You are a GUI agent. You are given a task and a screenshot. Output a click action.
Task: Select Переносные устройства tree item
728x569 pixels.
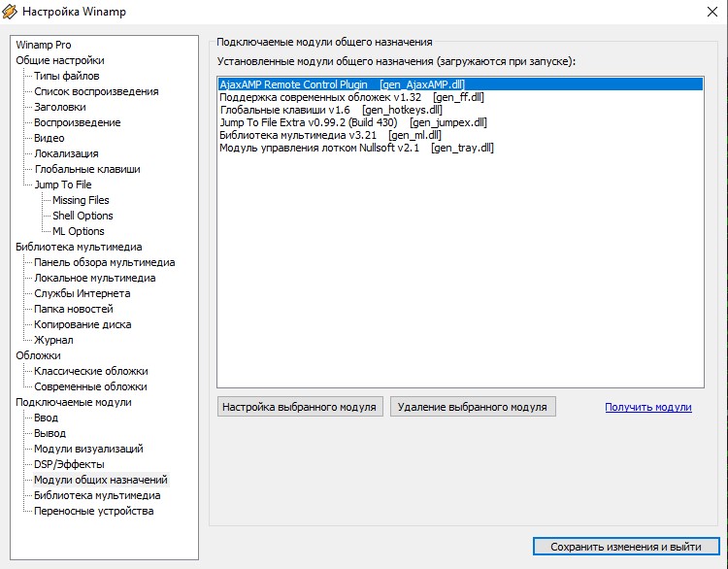click(94, 511)
